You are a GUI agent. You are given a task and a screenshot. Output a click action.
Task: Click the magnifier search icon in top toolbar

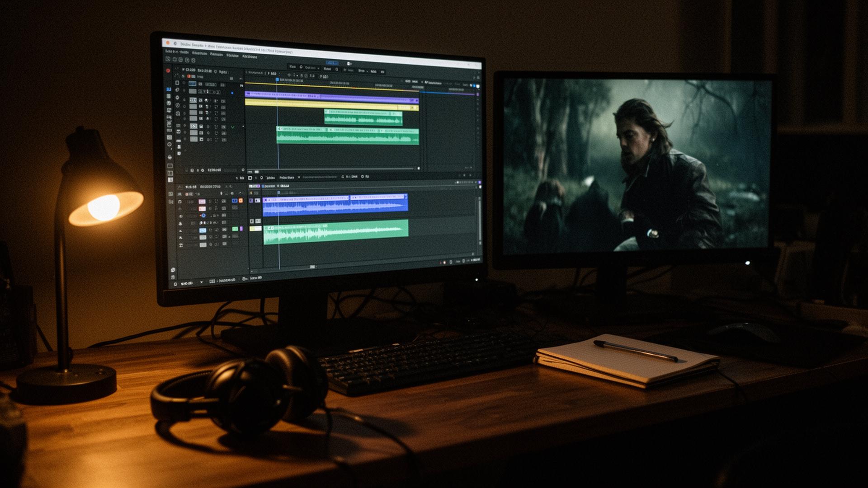336,70
